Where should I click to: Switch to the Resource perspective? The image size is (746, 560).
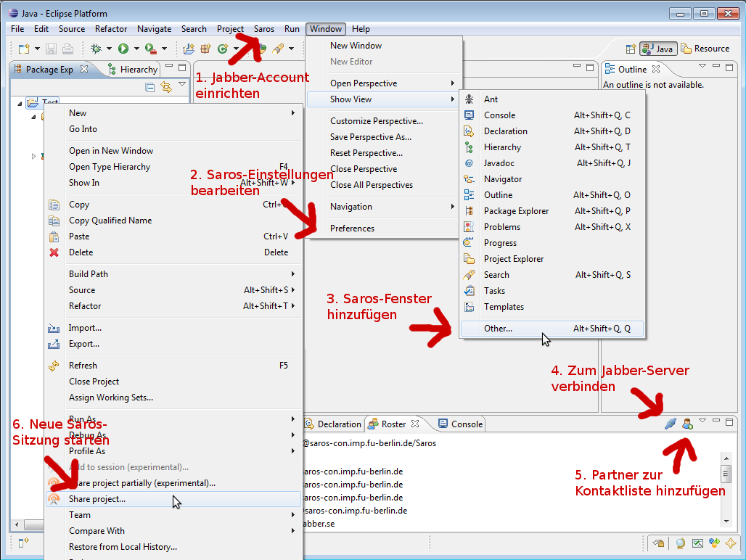[705, 49]
